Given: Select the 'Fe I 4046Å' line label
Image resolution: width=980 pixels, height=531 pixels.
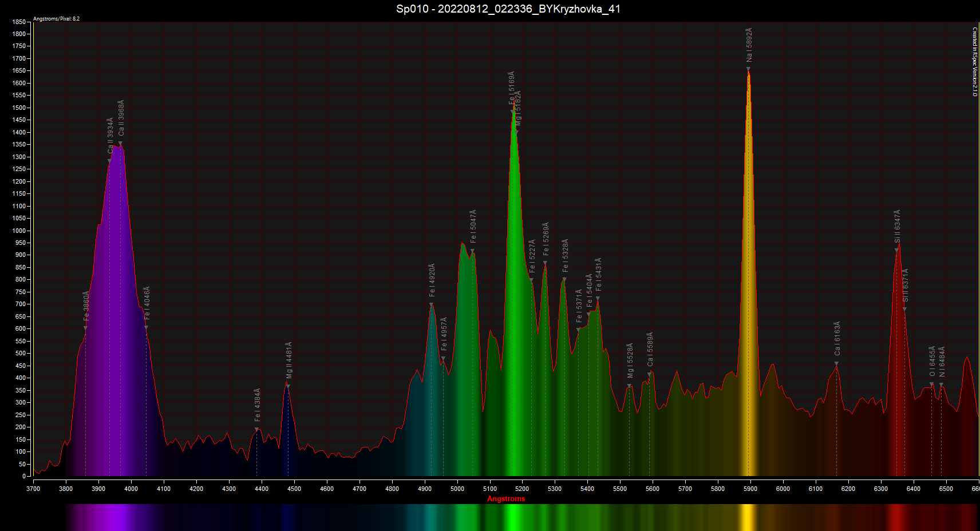Looking at the screenshot, I should click(147, 303).
